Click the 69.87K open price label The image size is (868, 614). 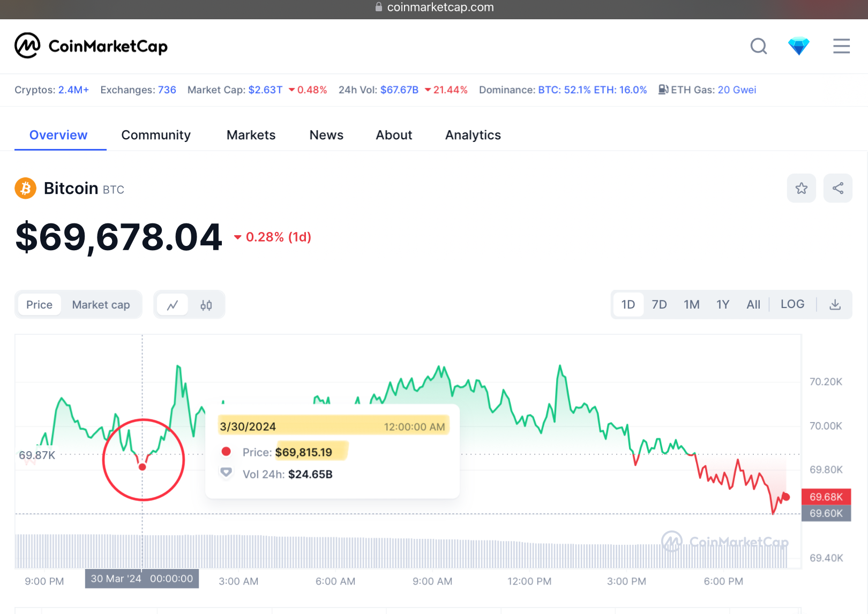point(37,455)
